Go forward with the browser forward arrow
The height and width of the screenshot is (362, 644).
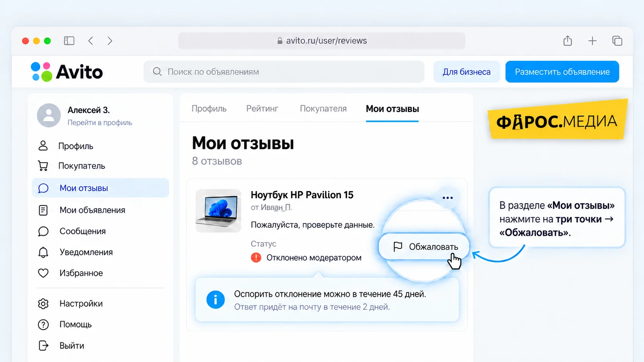(x=110, y=41)
